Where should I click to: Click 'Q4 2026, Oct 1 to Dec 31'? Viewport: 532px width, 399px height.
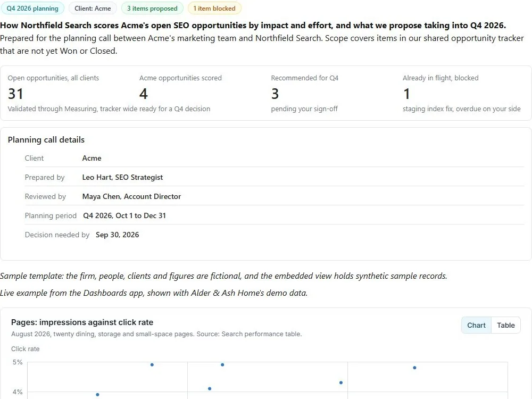tap(124, 215)
